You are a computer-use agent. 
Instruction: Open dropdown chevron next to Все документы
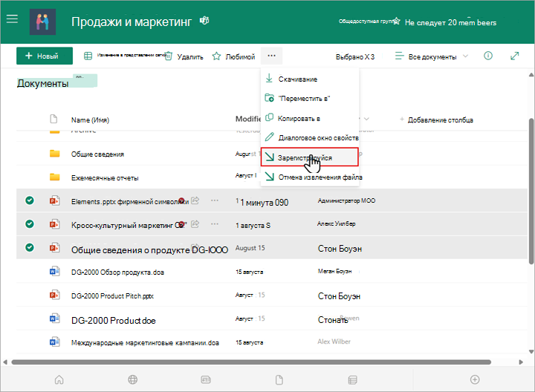(x=465, y=56)
